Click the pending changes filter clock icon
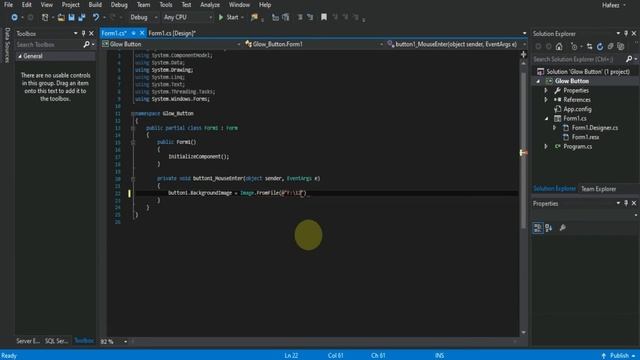The height and width of the screenshot is (360, 640). coord(574,47)
